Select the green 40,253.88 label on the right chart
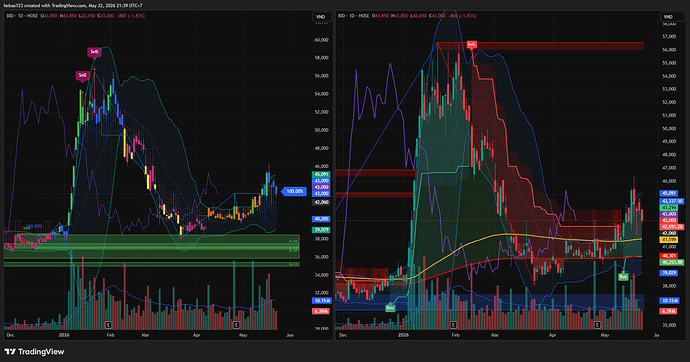The height and width of the screenshot is (362, 690). point(672,263)
